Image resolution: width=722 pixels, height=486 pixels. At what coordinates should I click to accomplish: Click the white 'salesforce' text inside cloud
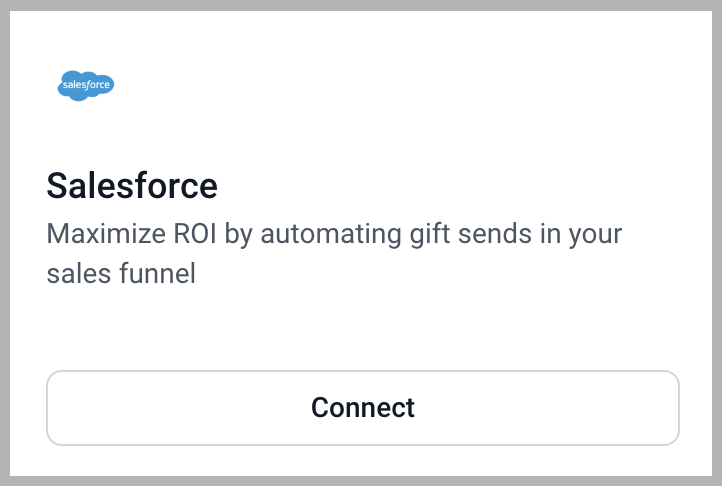pyautogui.click(x=86, y=85)
